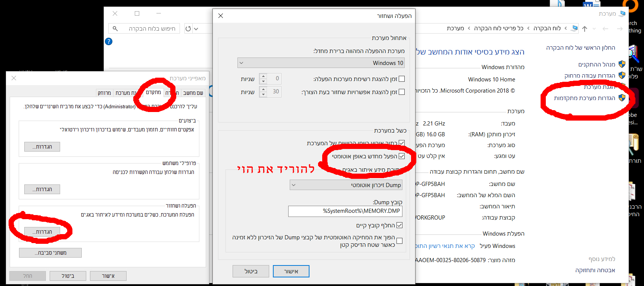This screenshot has height=286, width=644.
Task: Click the up-arrow navigation icon in System window
Action: [585, 29]
